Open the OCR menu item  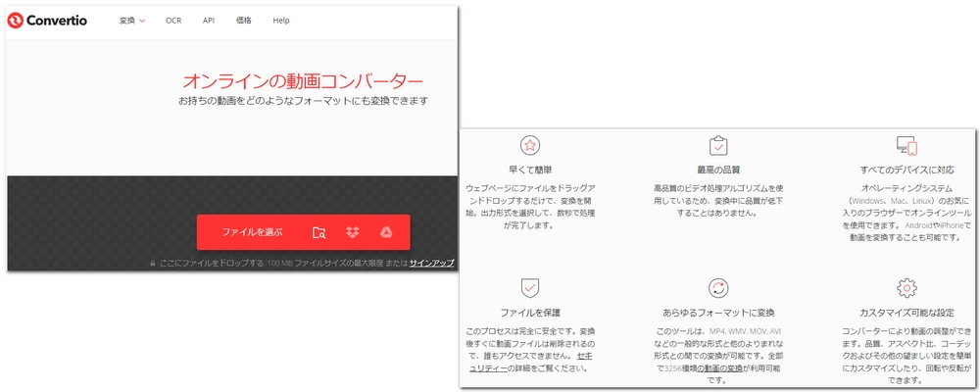point(173,21)
